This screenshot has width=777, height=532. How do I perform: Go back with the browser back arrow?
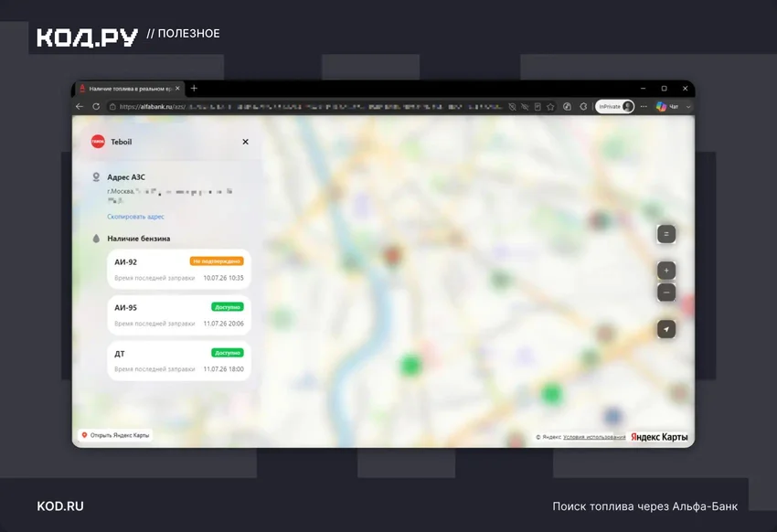point(80,107)
